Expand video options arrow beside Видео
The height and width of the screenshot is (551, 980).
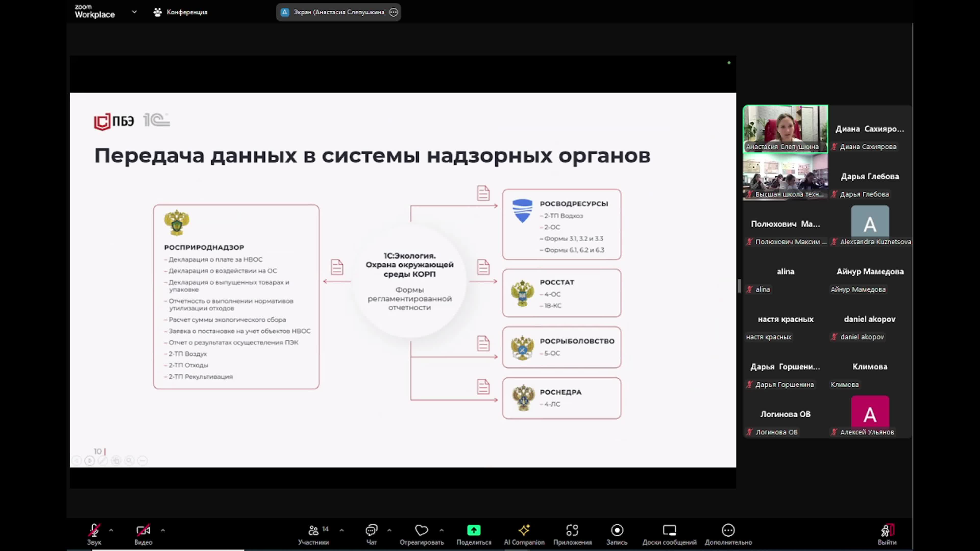tap(163, 530)
